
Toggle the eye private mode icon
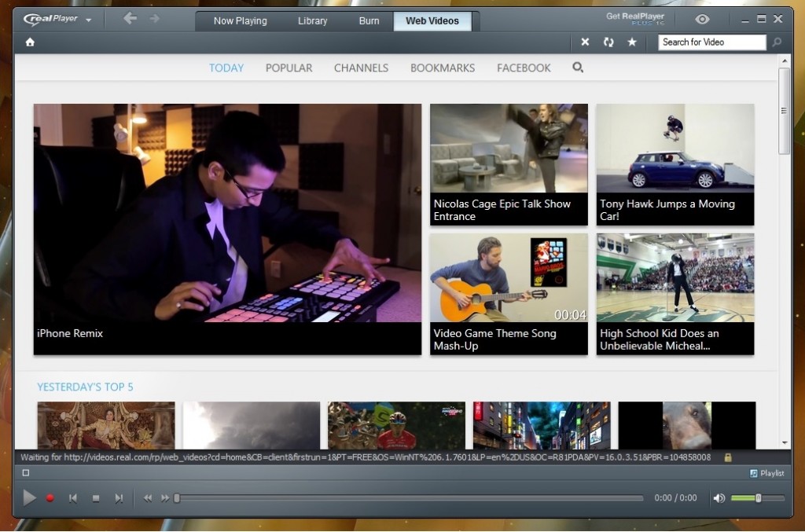702,20
